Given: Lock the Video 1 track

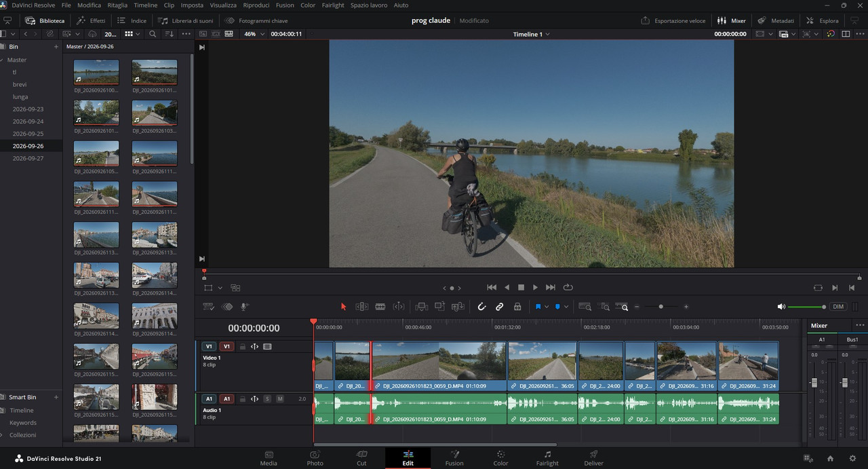Looking at the screenshot, I should coord(242,347).
